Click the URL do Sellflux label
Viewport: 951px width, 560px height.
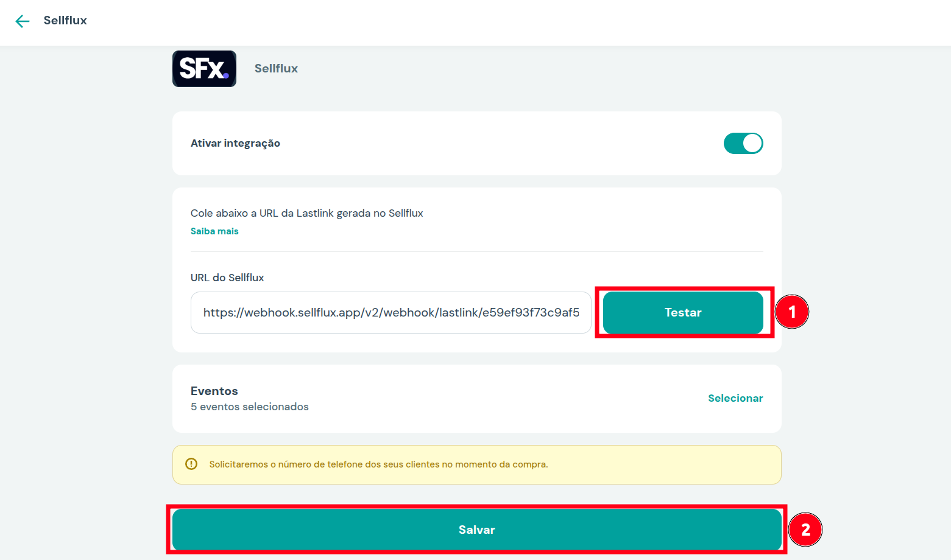(227, 278)
